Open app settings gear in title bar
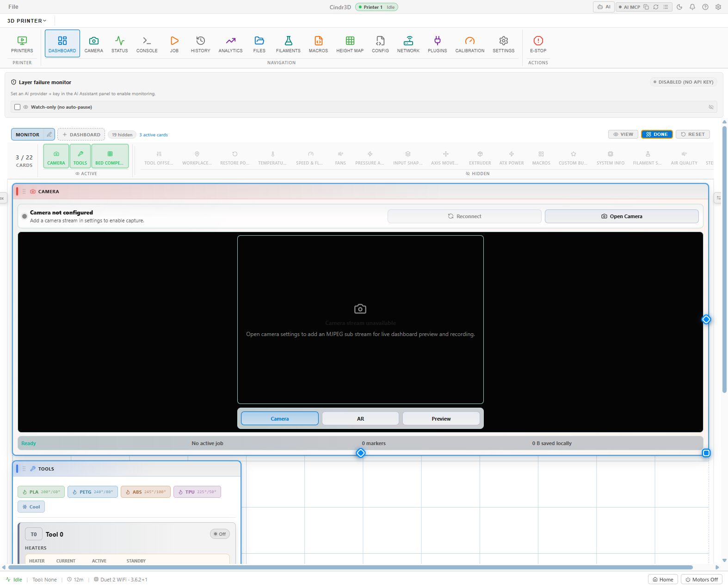Image resolution: width=728 pixels, height=587 pixels. click(718, 7)
